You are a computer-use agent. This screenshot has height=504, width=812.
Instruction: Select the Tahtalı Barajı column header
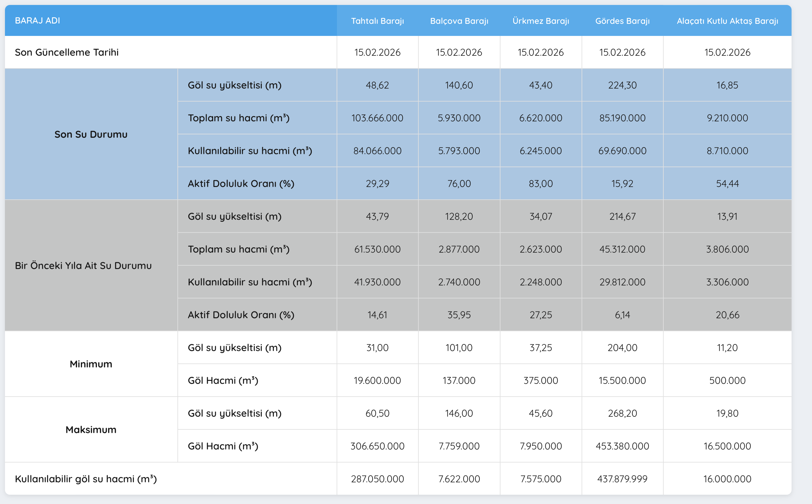point(377,21)
